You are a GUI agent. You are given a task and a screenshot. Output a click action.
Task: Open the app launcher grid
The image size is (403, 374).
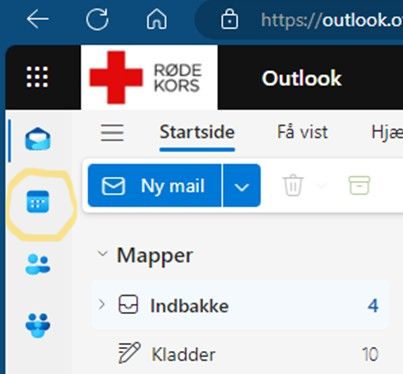tap(37, 77)
